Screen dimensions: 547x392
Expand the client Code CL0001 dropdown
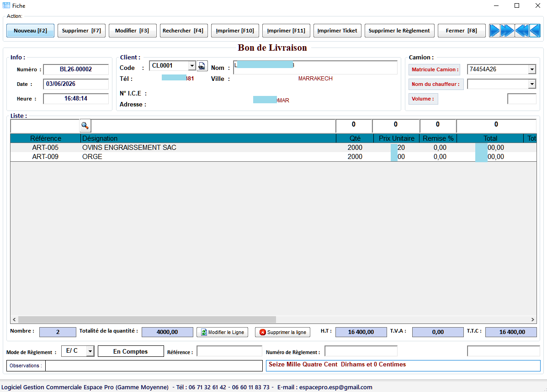[x=192, y=66]
